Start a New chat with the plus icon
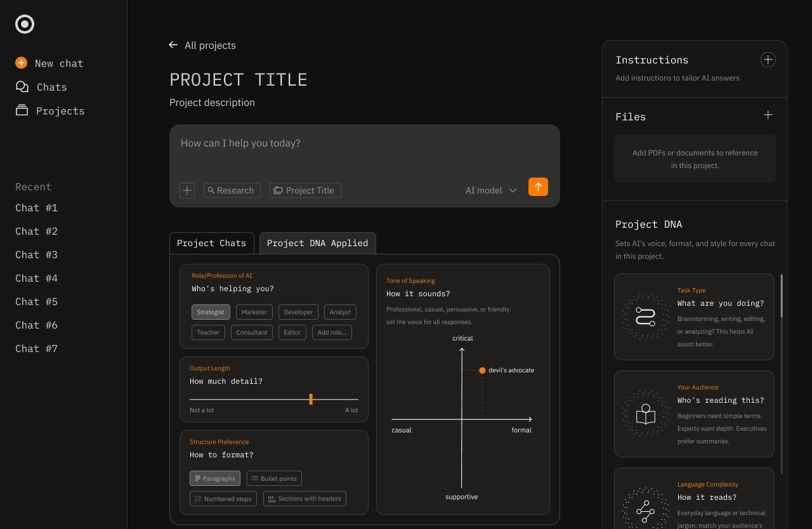812x529 pixels. [x=22, y=63]
